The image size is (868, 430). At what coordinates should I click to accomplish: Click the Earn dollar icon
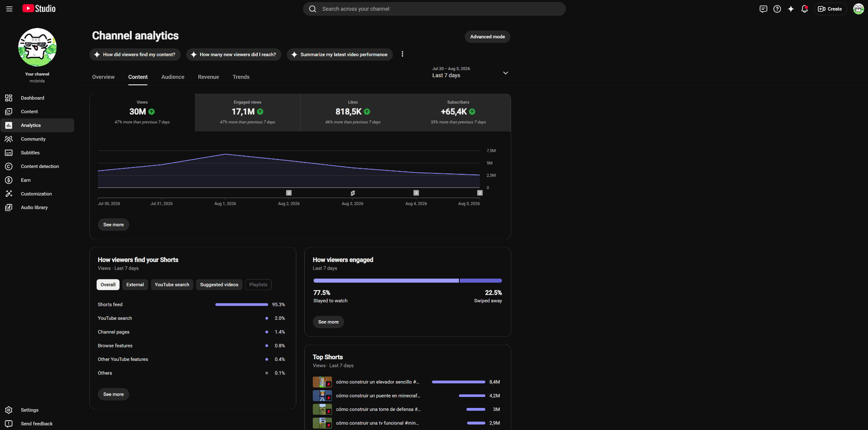coord(8,180)
